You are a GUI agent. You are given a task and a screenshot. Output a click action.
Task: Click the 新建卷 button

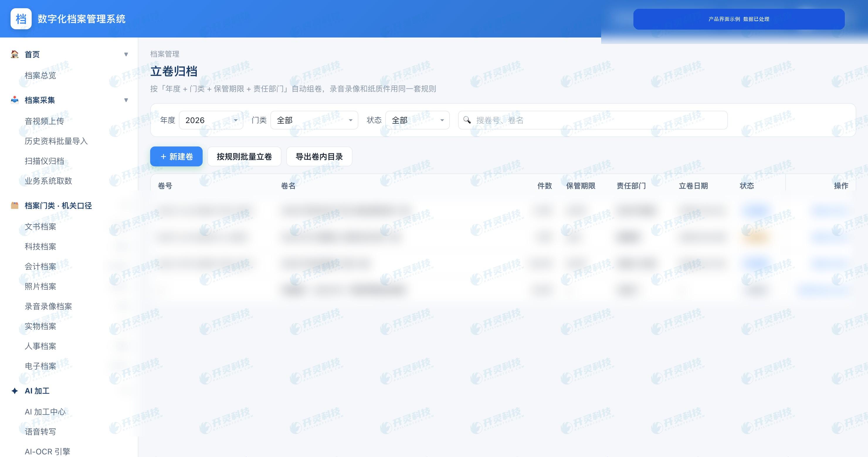(176, 156)
